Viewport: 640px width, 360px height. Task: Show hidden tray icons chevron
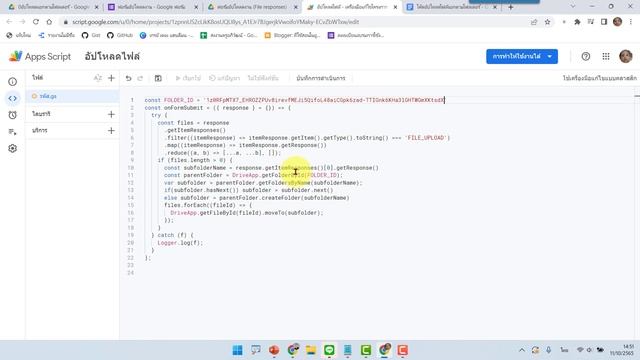point(522,350)
